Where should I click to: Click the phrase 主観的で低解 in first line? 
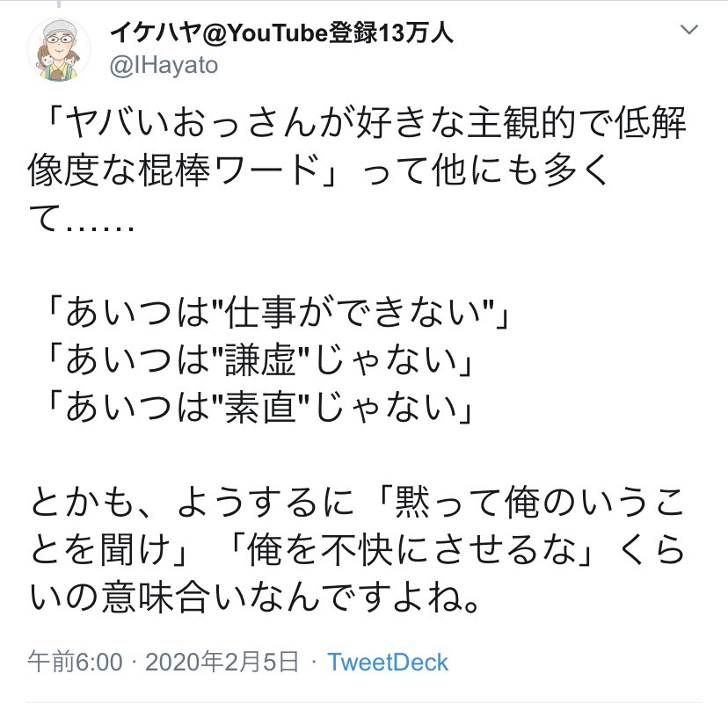click(x=576, y=123)
